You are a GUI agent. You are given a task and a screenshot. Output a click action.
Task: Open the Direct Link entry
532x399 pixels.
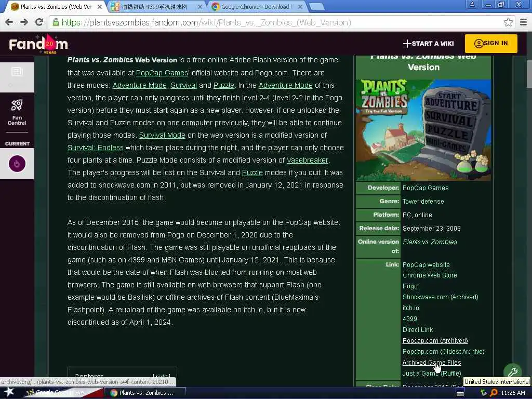coord(418,330)
